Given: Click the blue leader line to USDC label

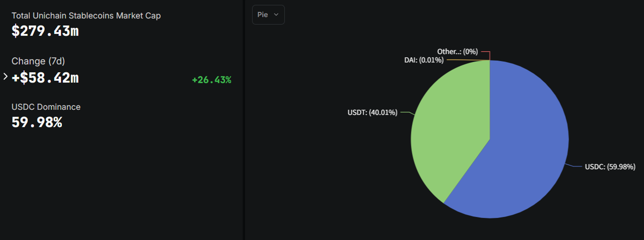Looking at the screenshot, I should click(575, 166).
